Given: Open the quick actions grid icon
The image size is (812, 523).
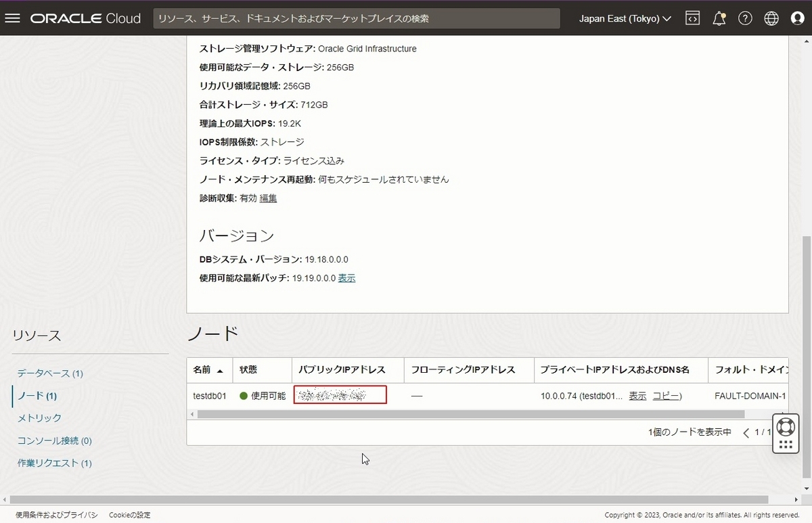Looking at the screenshot, I should (785, 444).
